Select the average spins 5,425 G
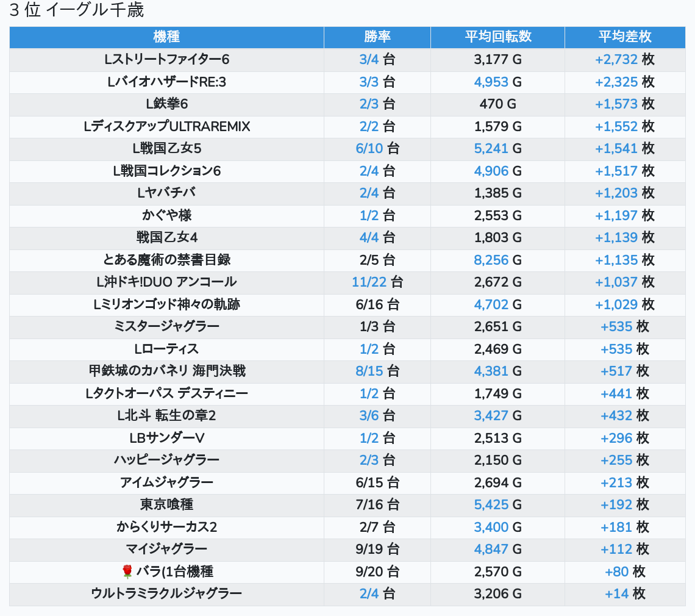The height and width of the screenshot is (616, 695). coord(497,505)
